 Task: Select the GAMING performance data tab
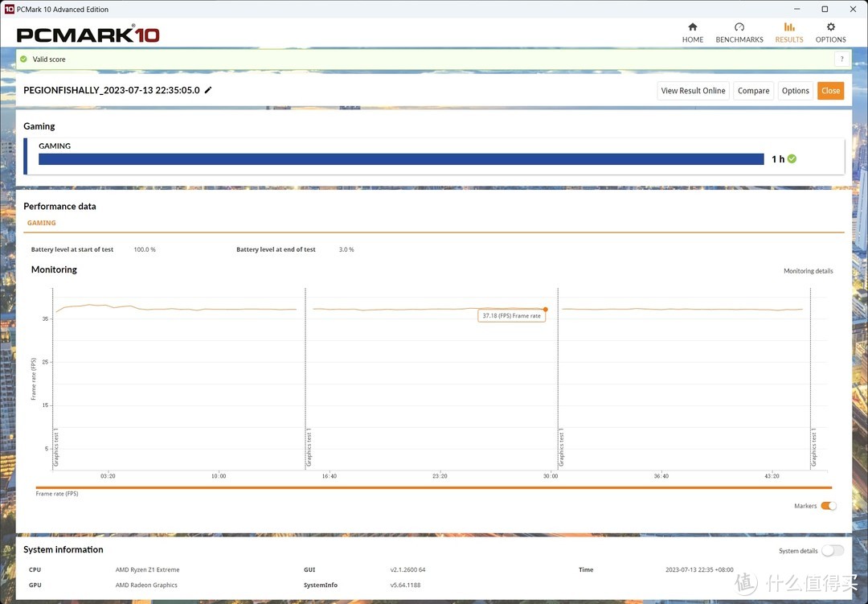tap(42, 223)
